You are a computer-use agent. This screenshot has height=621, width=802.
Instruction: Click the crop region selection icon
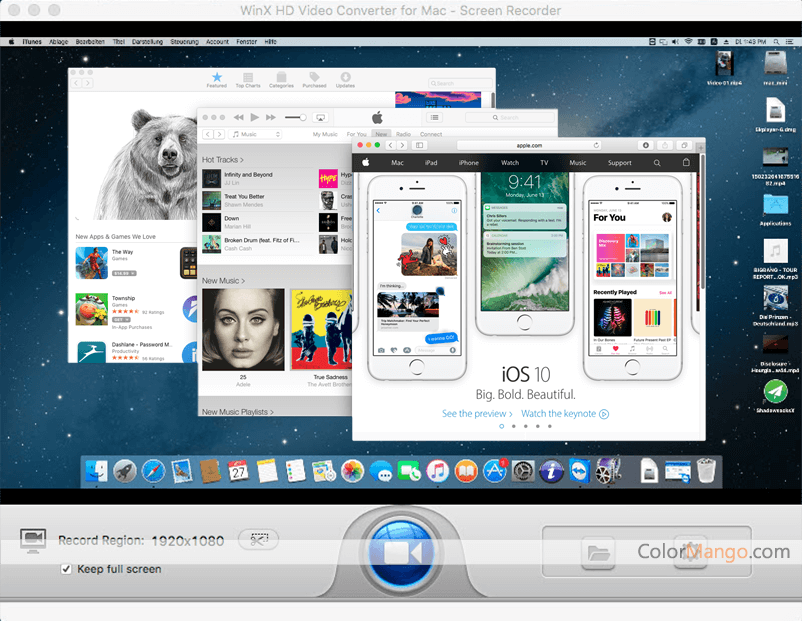[258, 540]
